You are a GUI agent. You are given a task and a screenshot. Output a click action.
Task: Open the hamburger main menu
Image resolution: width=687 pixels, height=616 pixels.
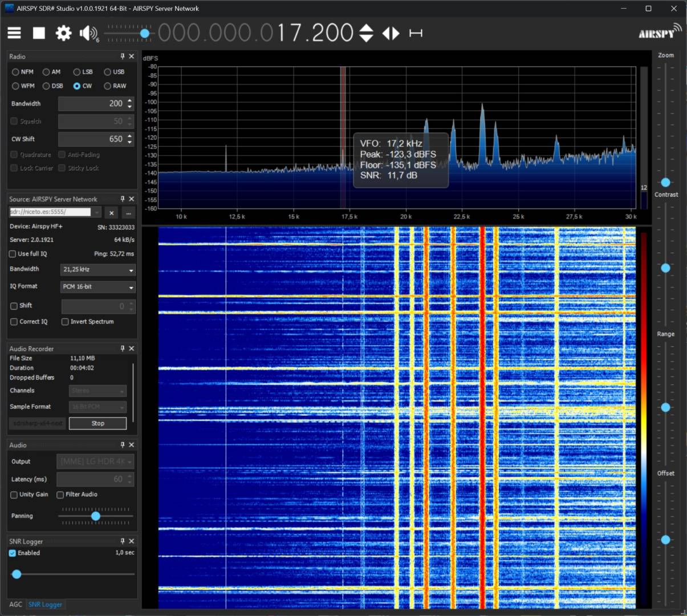pos(14,33)
